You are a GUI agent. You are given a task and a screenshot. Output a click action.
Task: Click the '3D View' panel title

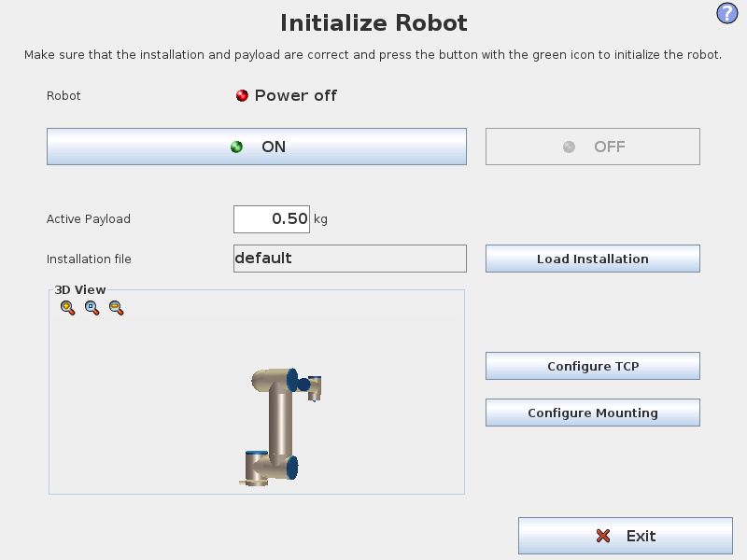pos(80,289)
